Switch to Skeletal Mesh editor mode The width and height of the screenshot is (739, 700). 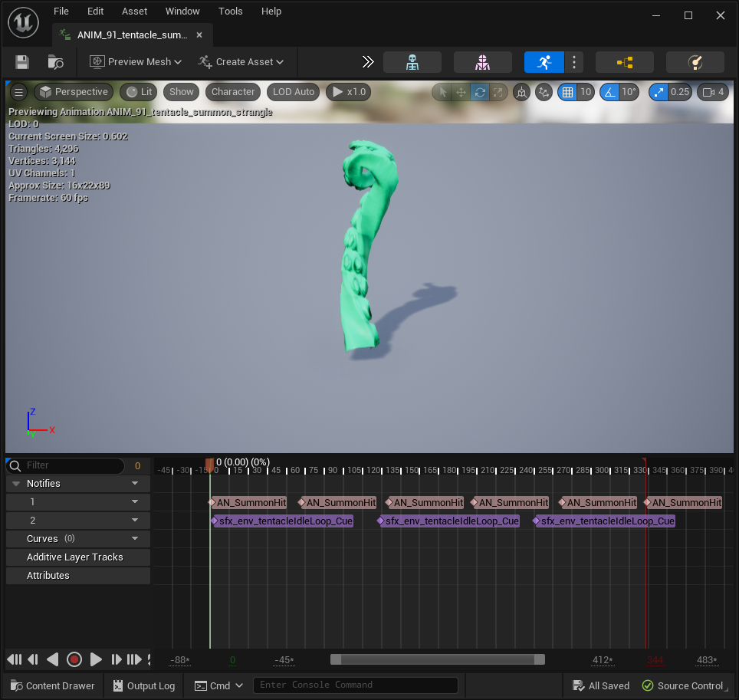483,62
